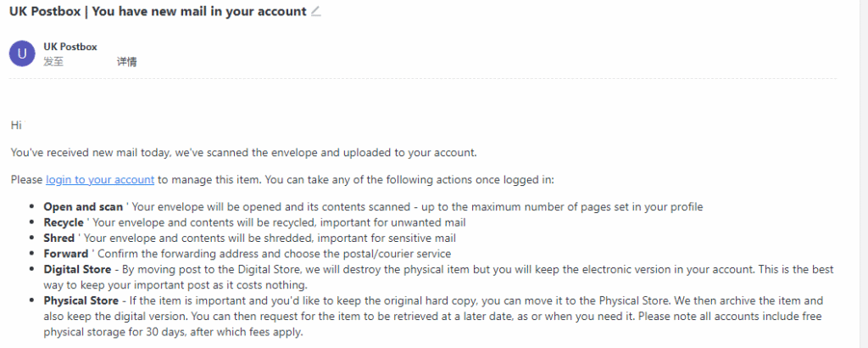Click the bullet point before 'Physical Store'

(32, 300)
